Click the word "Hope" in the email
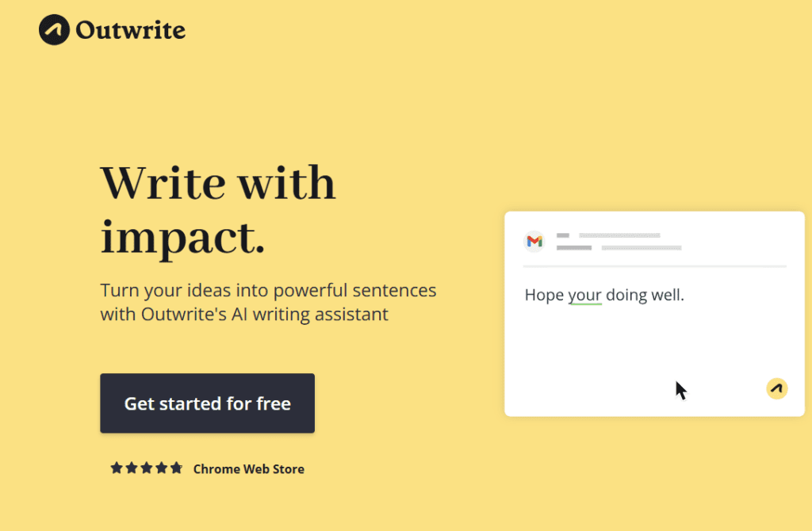812x531 pixels. click(544, 295)
